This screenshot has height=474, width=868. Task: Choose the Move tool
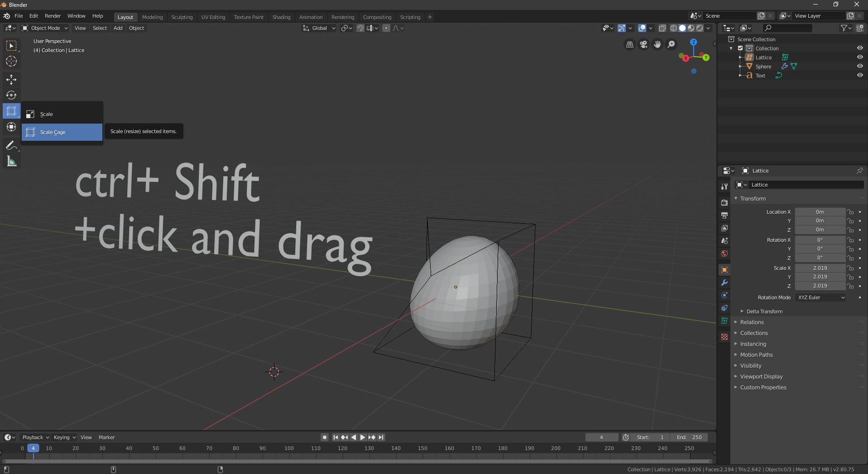[11, 80]
